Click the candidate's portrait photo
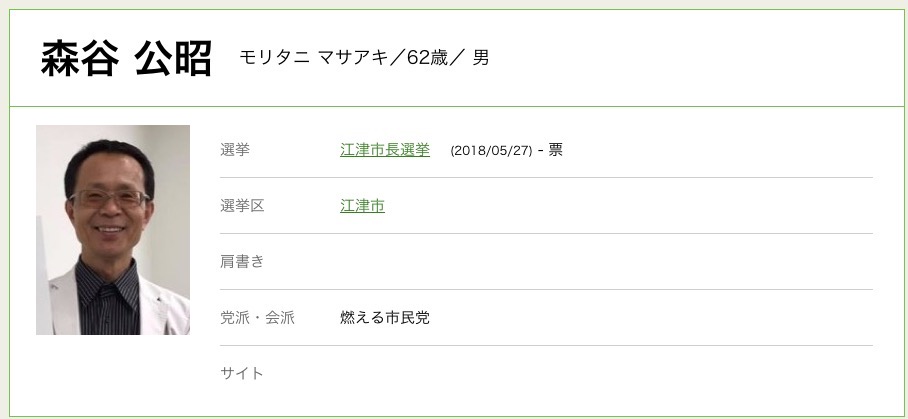Image resolution: width=908 pixels, height=419 pixels. tap(113, 229)
